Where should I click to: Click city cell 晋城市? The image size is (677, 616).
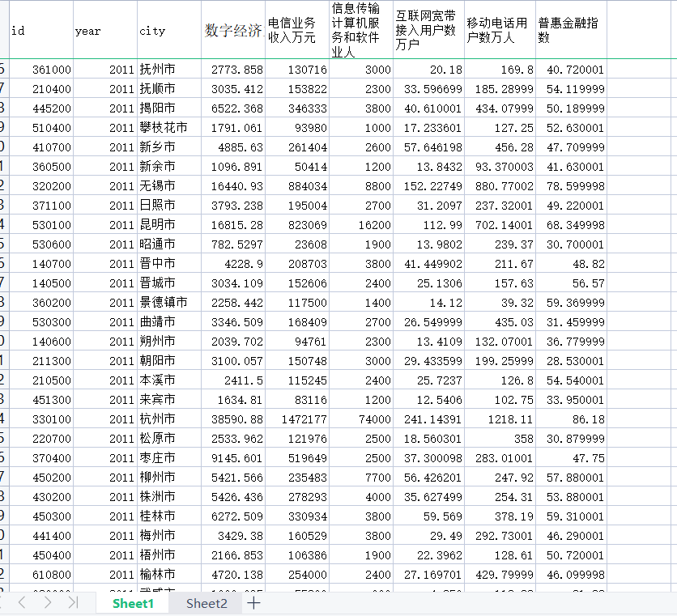[169, 283]
